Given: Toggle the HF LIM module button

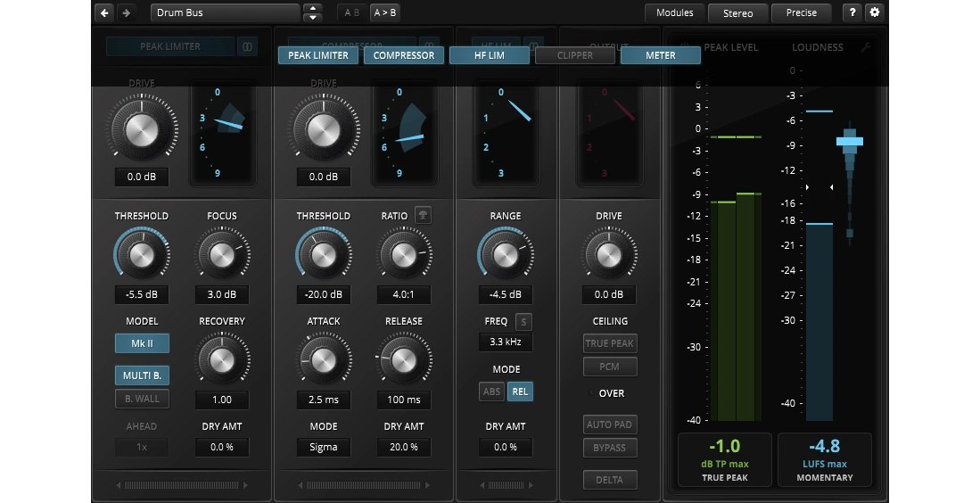Looking at the screenshot, I should pyautogui.click(x=490, y=55).
